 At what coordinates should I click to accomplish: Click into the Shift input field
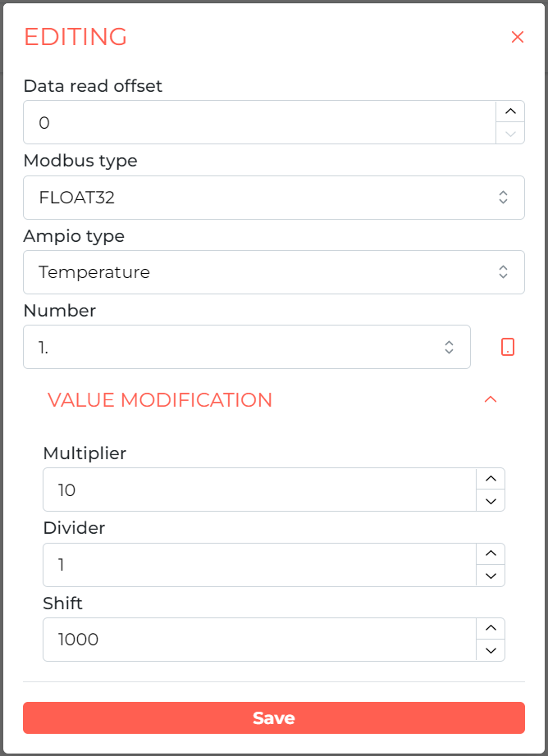[259, 640]
